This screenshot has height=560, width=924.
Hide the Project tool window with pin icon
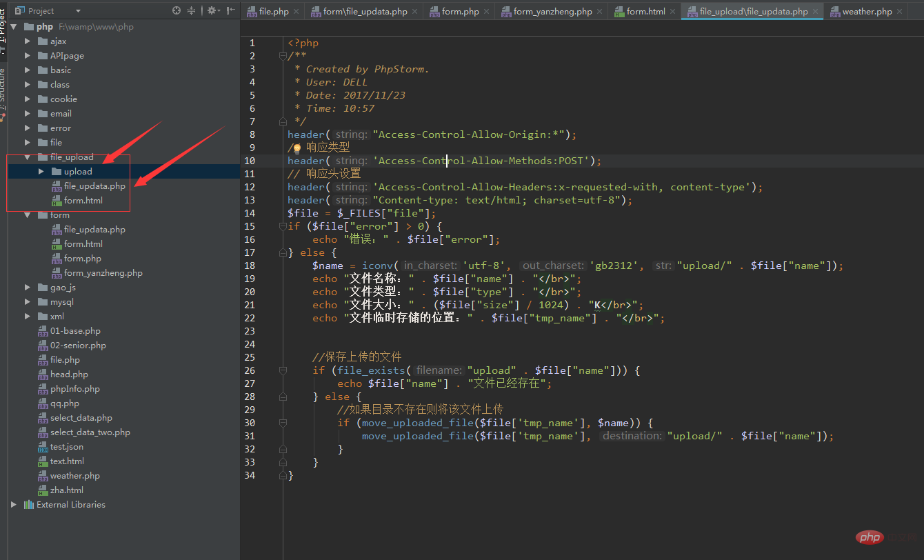[x=230, y=11]
